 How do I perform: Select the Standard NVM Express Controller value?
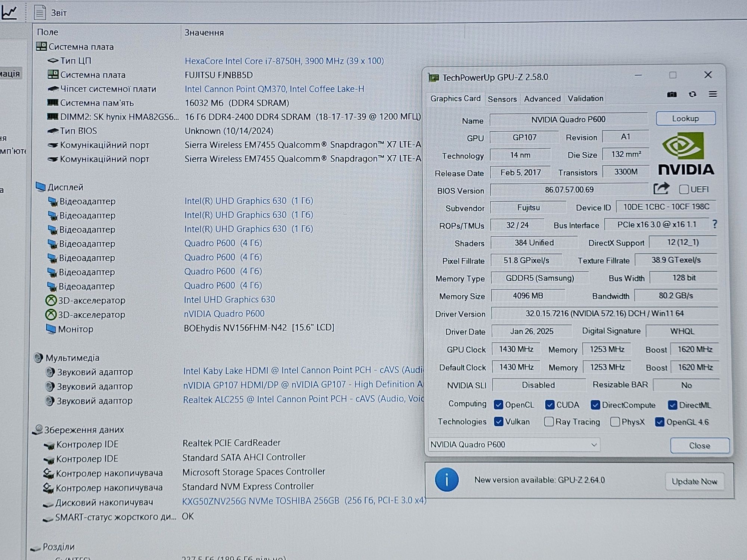coord(248,486)
